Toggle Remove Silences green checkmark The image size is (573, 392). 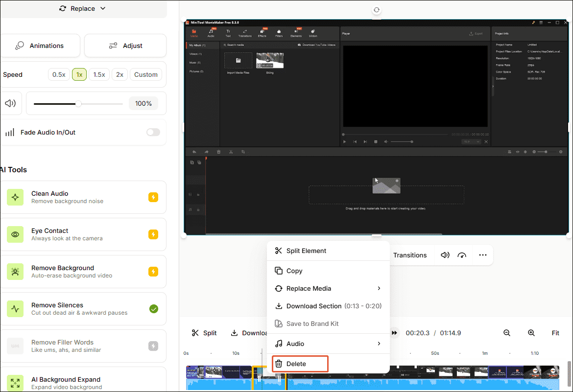(x=154, y=309)
